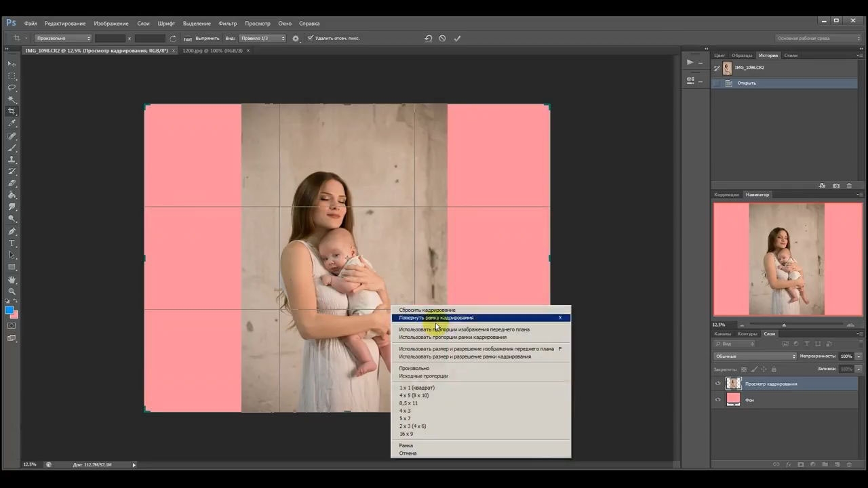
Task: Hide the Просмотр кадрирования layer
Action: click(718, 384)
